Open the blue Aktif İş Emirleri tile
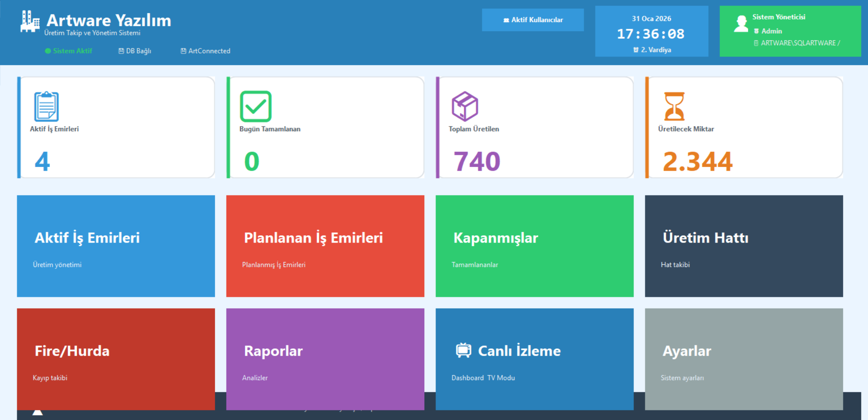This screenshot has width=868, height=420. pos(116,246)
